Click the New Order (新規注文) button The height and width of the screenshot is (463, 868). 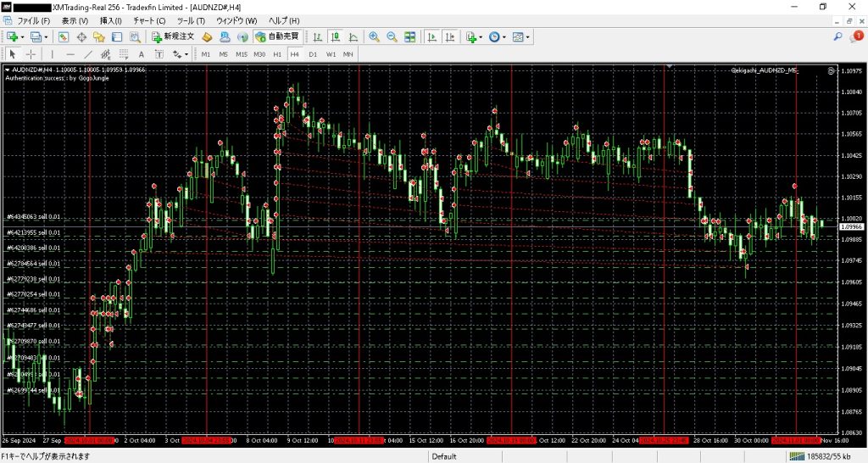173,36
